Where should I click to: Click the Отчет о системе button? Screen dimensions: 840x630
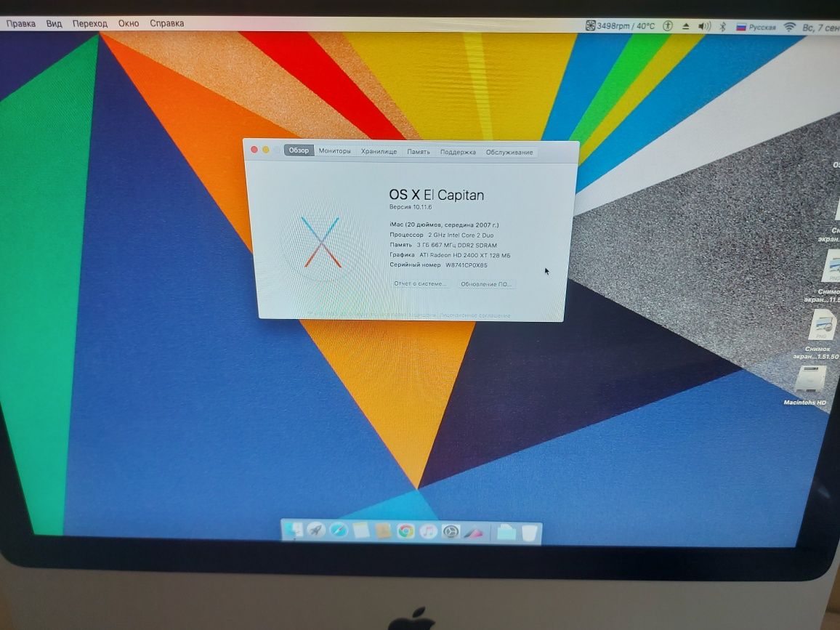[x=421, y=283]
